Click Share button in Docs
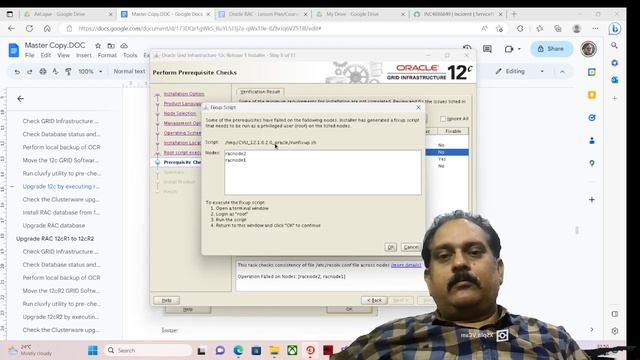640x360 pixels. point(551,49)
